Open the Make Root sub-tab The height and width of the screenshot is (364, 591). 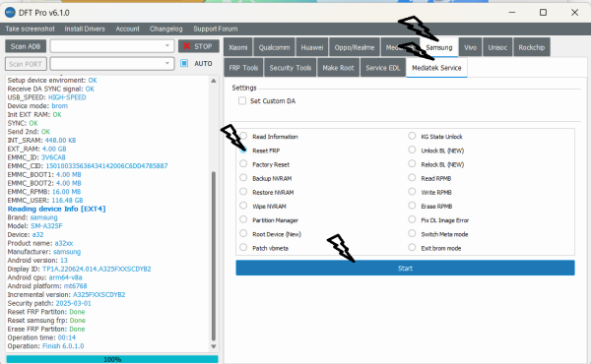[338, 68]
